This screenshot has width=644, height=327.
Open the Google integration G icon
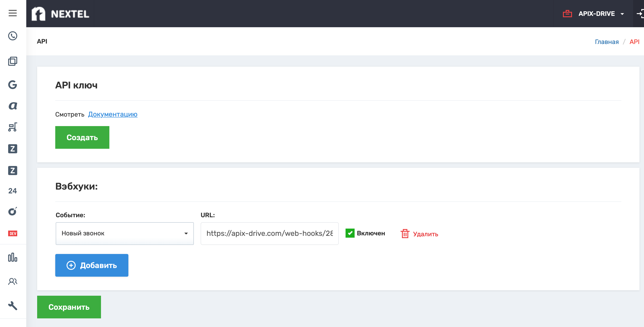12,85
